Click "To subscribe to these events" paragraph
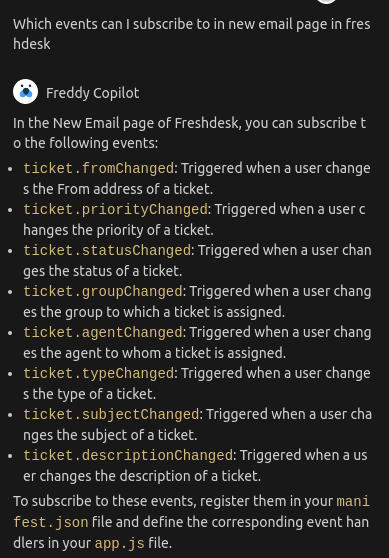Viewport: 389px width, 558px height. pos(191,522)
